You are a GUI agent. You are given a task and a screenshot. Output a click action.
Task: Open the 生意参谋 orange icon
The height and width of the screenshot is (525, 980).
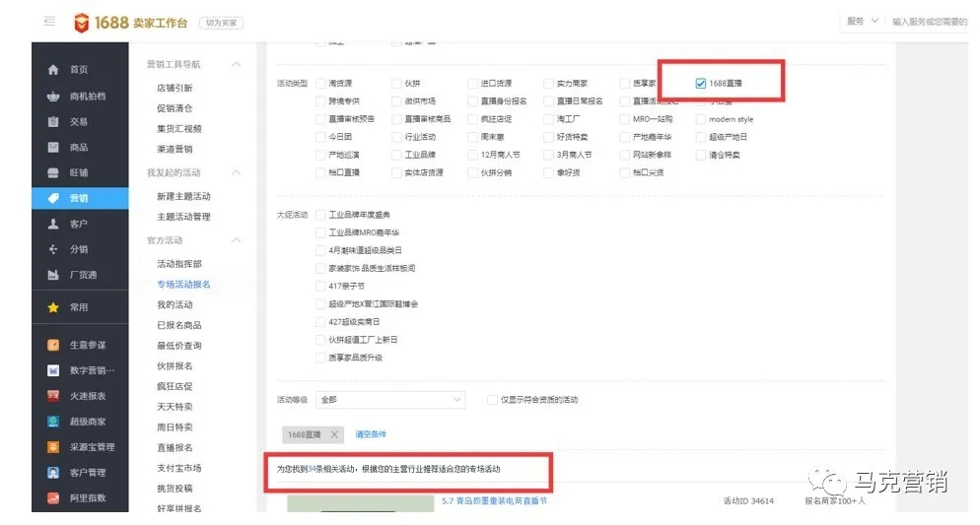53,346
